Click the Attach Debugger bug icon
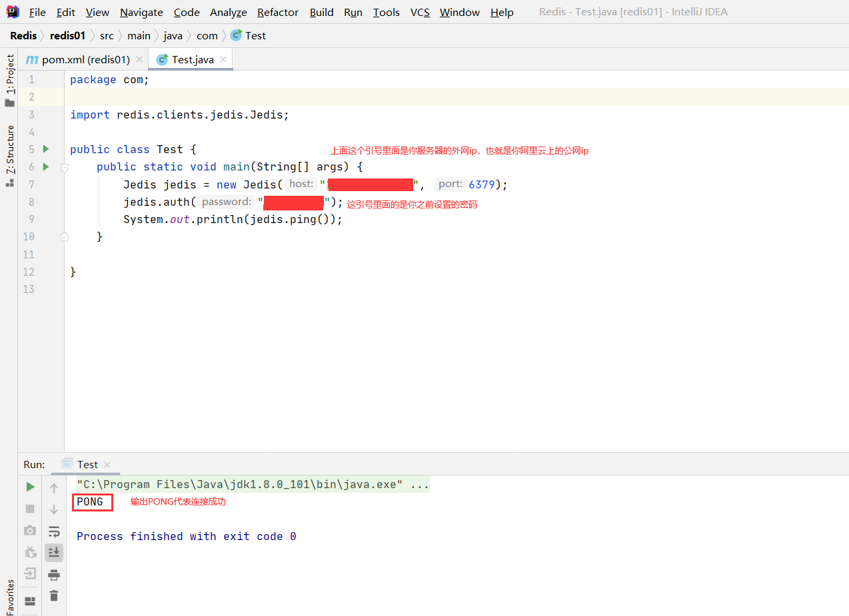 [30, 552]
